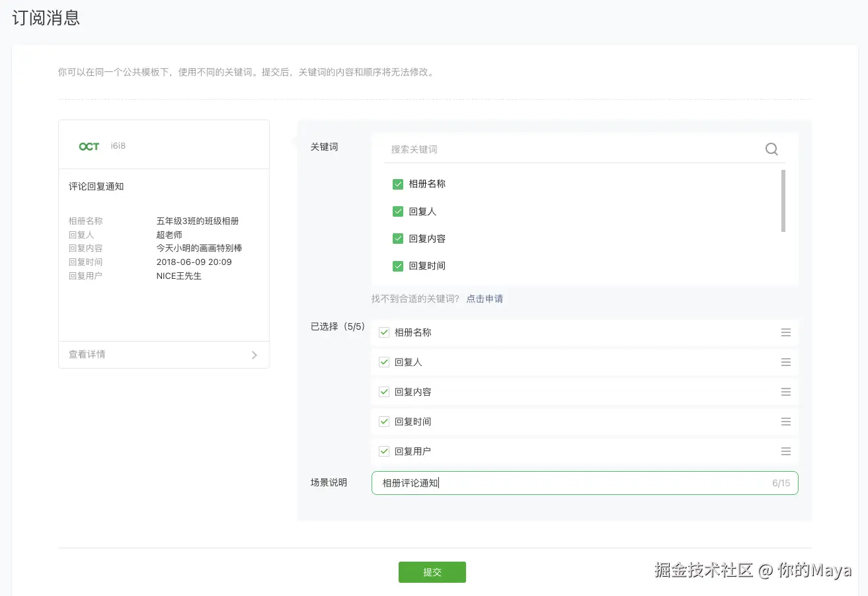Deselect 回复内容 in selected list
Viewport: 868px width, 596px height.
[384, 392]
